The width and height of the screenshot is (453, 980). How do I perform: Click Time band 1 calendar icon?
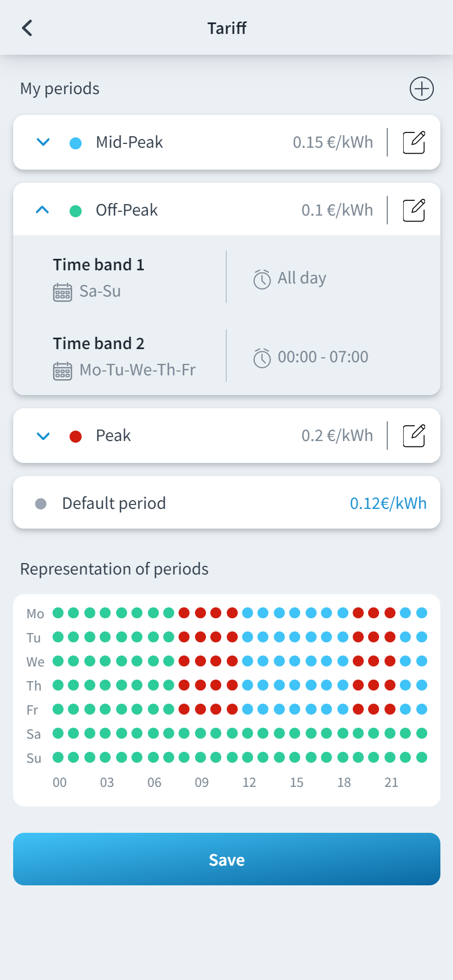(x=62, y=292)
